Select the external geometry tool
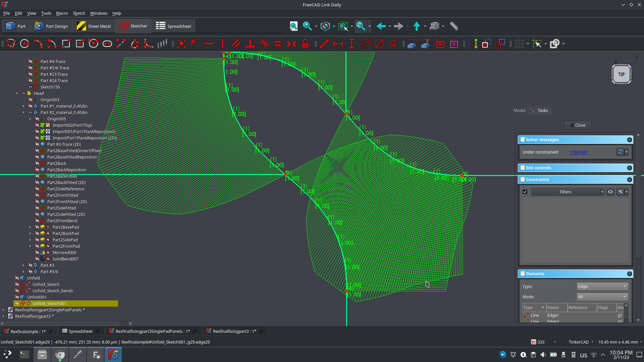The width and height of the screenshot is (644, 362). tap(440, 44)
